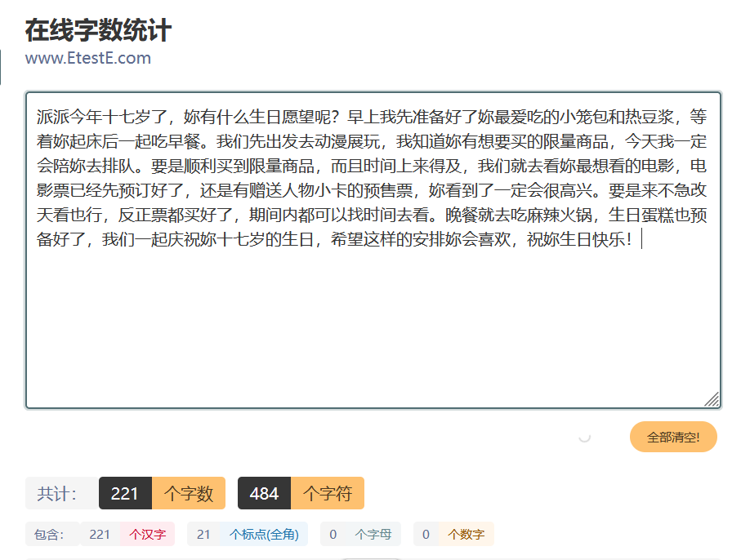This screenshot has width=741, height=560.
Task: Click the 个字数 label
Action: point(189,493)
